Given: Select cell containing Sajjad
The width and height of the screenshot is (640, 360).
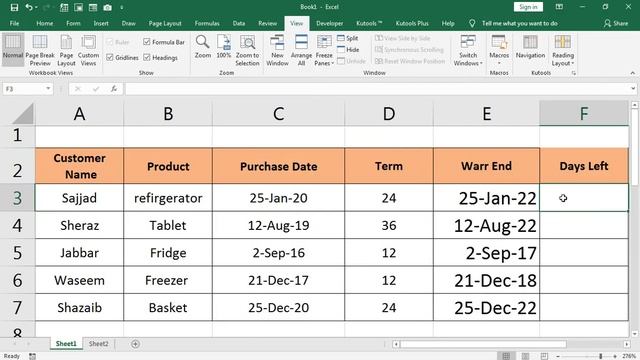Looking at the screenshot, I should (79, 198).
